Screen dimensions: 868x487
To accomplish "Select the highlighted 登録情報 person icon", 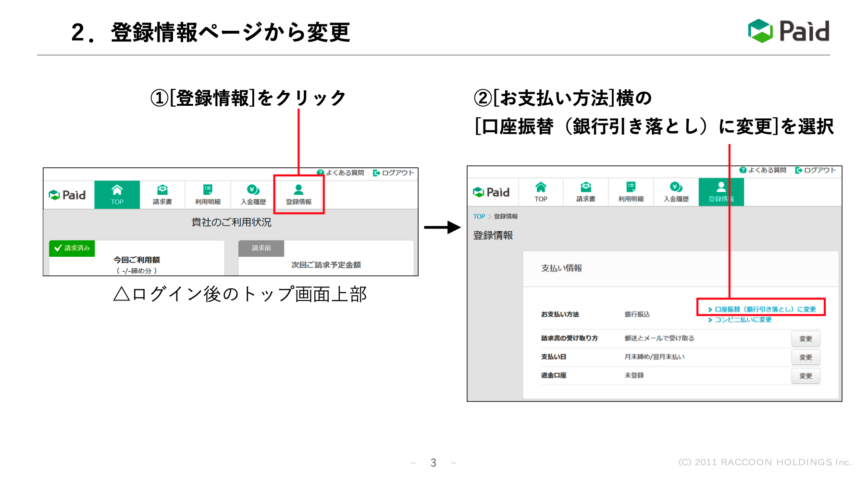I will pyautogui.click(x=298, y=190).
